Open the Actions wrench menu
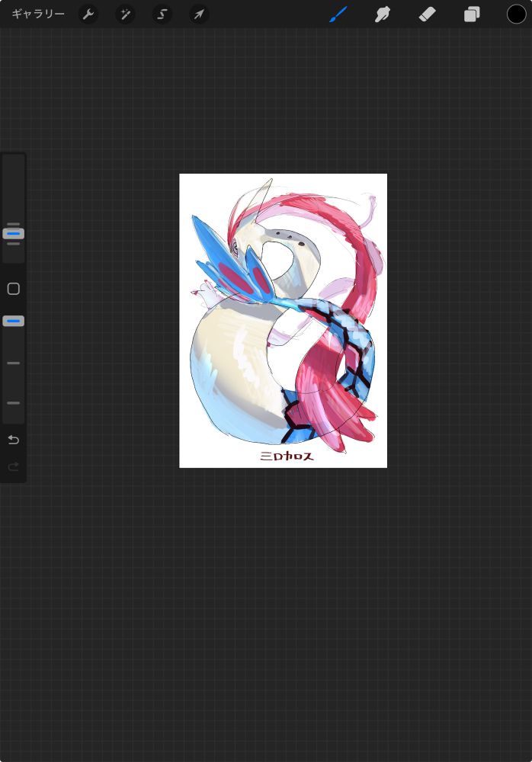The height and width of the screenshot is (762, 532). 88,14
